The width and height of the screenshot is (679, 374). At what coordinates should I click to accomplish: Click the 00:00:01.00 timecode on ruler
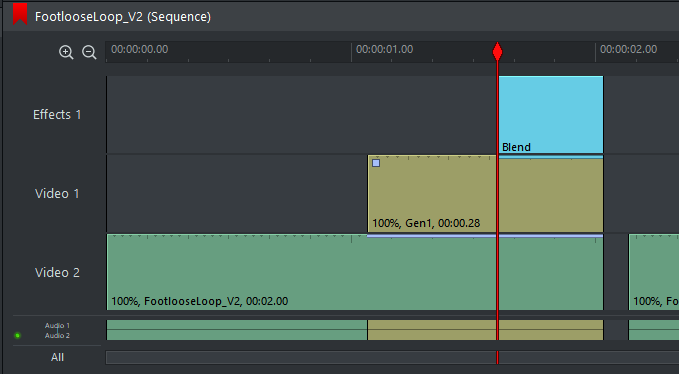385,49
